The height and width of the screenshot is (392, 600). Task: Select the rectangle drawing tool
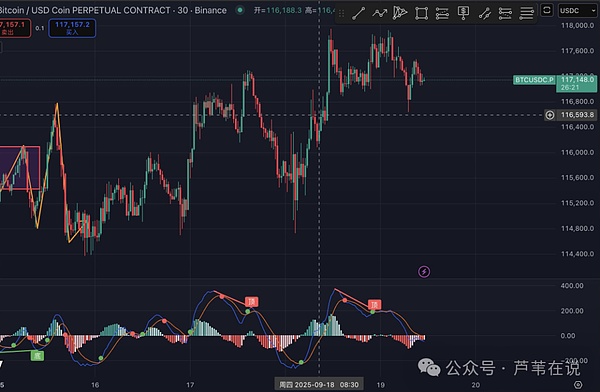tap(421, 13)
